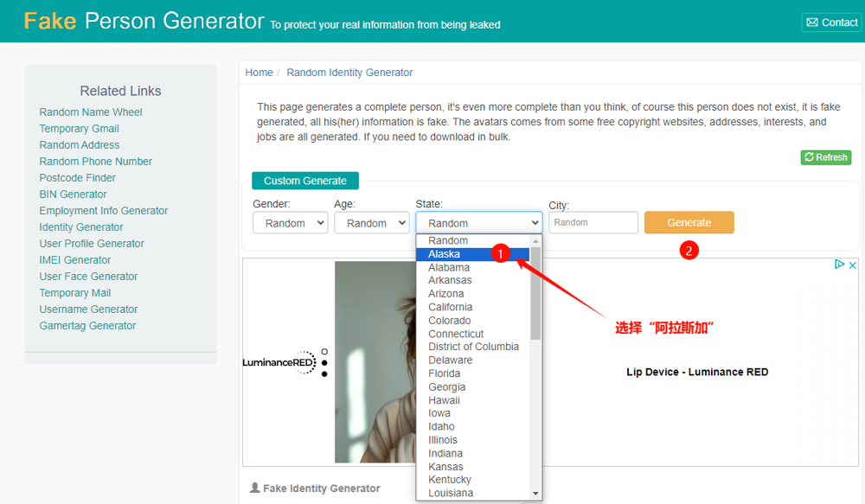Choose California in the state list

coord(450,307)
